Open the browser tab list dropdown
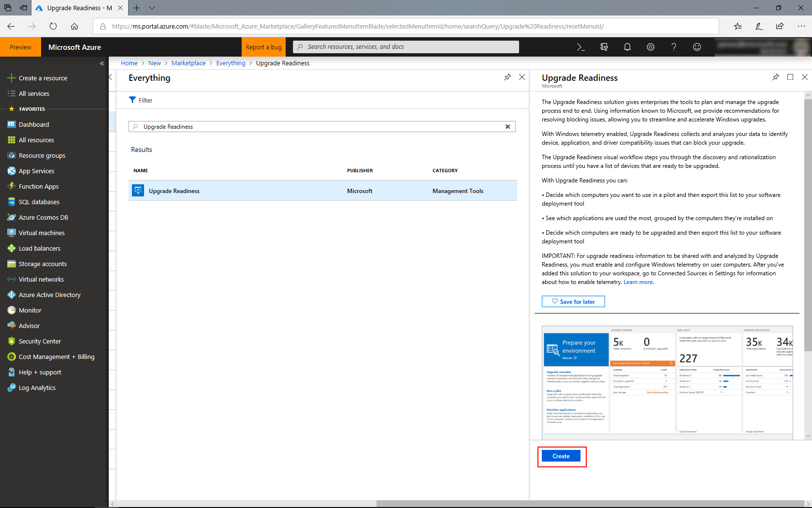Image resolution: width=812 pixels, height=508 pixels. pos(152,8)
